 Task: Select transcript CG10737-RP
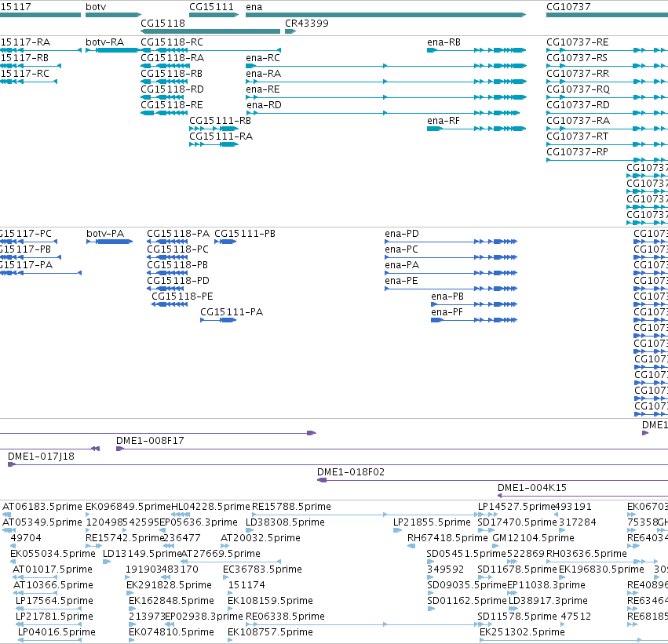pos(577,152)
